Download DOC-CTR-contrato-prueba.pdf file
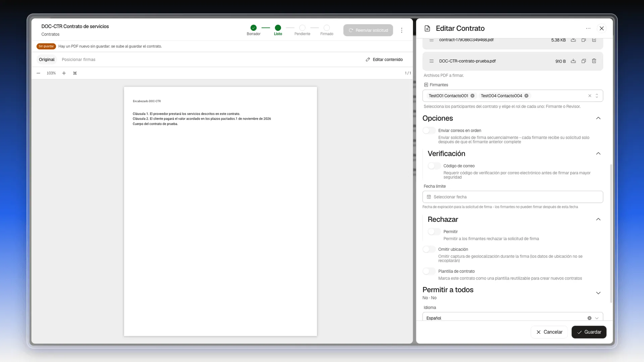 (x=573, y=61)
